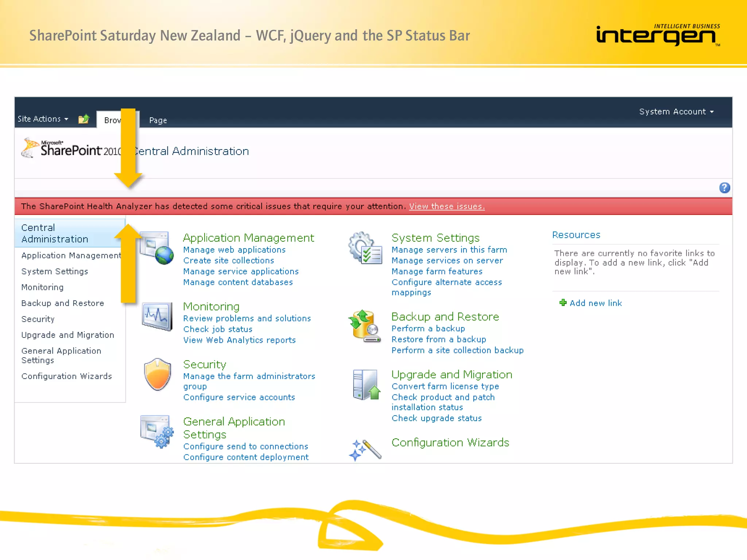The width and height of the screenshot is (747, 560).
Task: Select Security in the left navigation
Action: (x=38, y=319)
